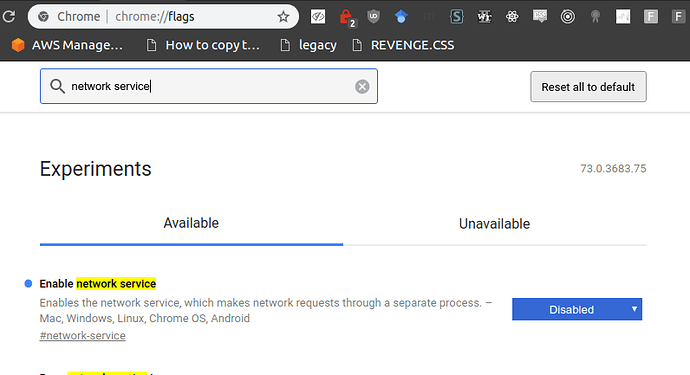Open the Wr black square extension icon

click(x=484, y=17)
